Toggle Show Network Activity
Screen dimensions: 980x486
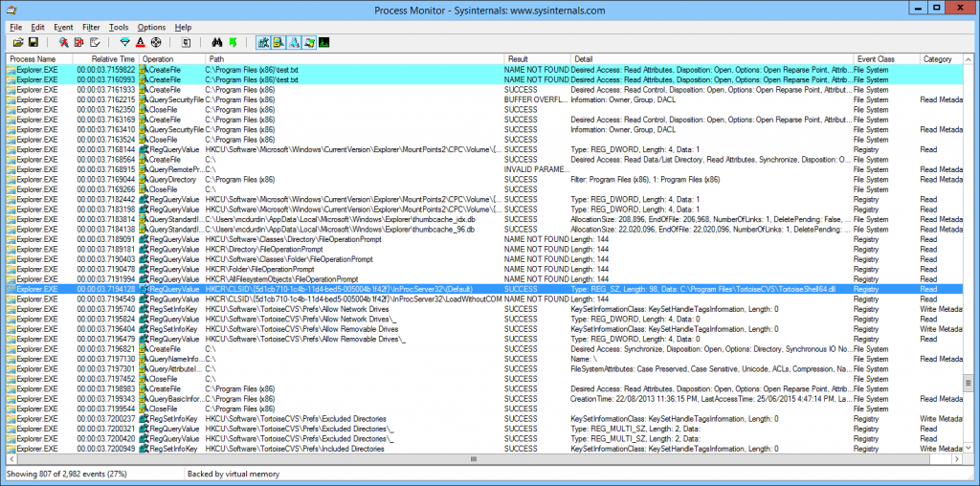(x=294, y=42)
